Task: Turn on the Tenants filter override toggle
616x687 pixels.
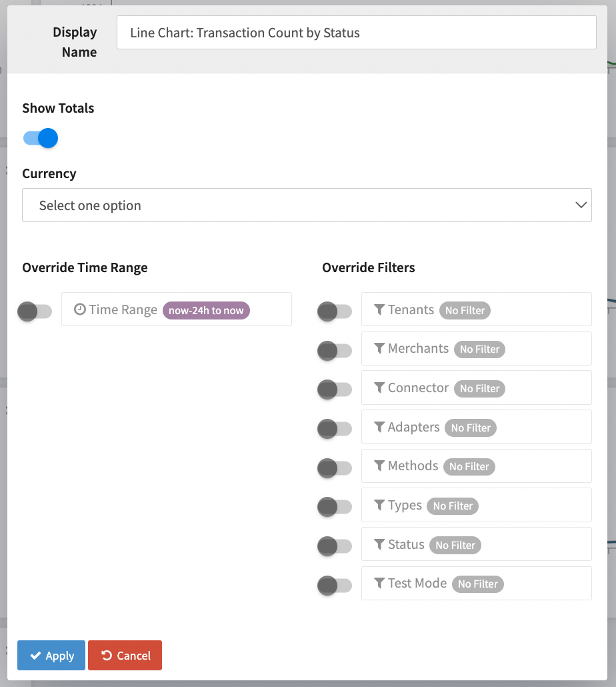Action: [334, 311]
